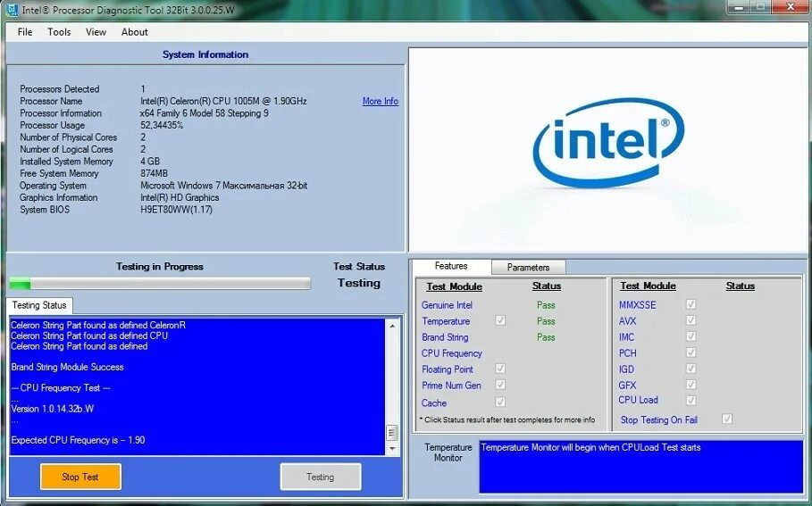Screen dimensions: 812x506
Task: Switch to the Parameters tab
Action: pyautogui.click(x=528, y=268)
